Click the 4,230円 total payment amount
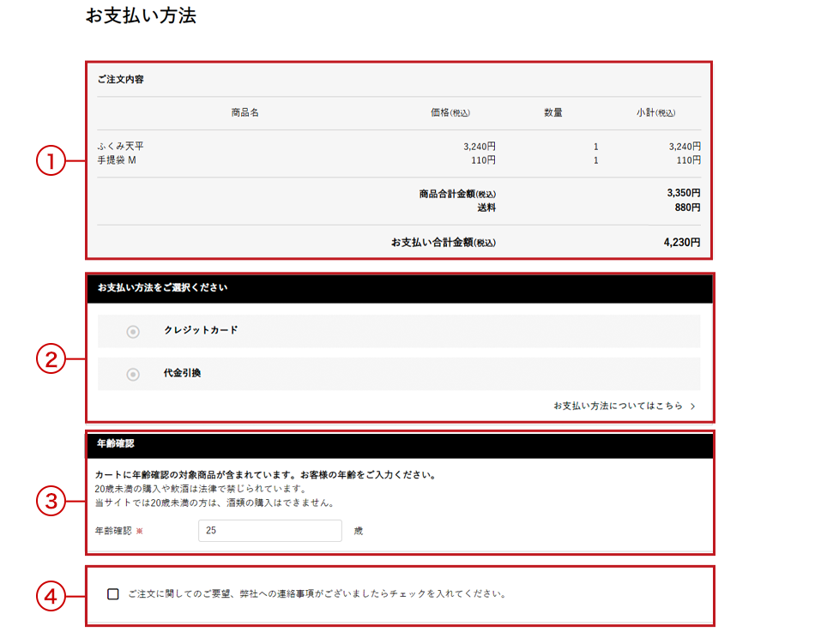815x644 pixels. pos(682,243)
